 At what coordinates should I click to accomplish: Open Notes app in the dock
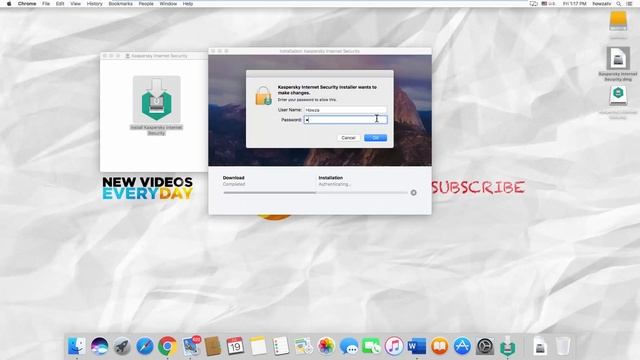(258, 346)
